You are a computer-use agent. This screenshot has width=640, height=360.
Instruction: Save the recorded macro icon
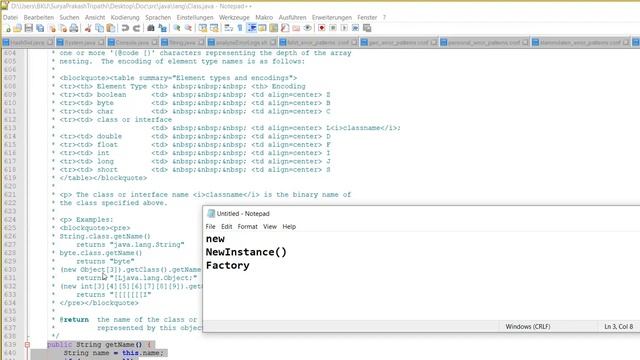point(367,28)
